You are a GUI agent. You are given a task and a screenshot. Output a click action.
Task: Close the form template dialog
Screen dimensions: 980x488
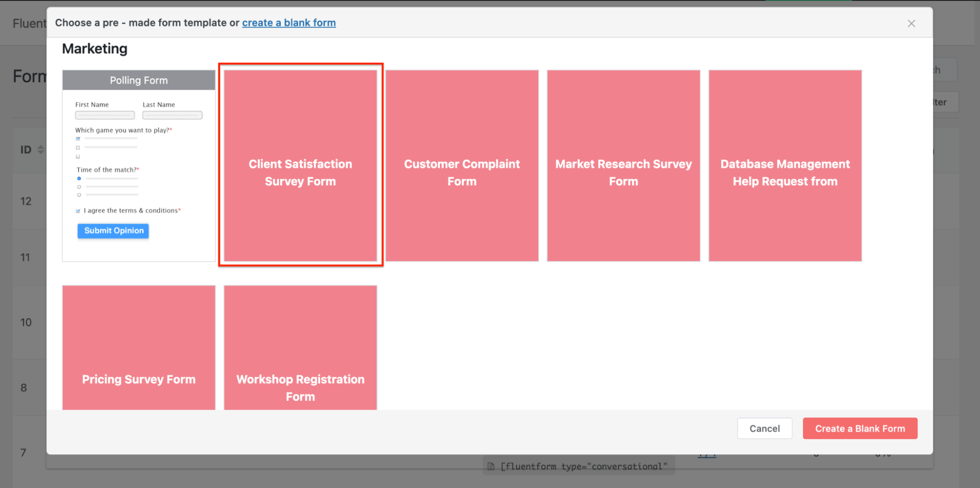pos(911,24)
